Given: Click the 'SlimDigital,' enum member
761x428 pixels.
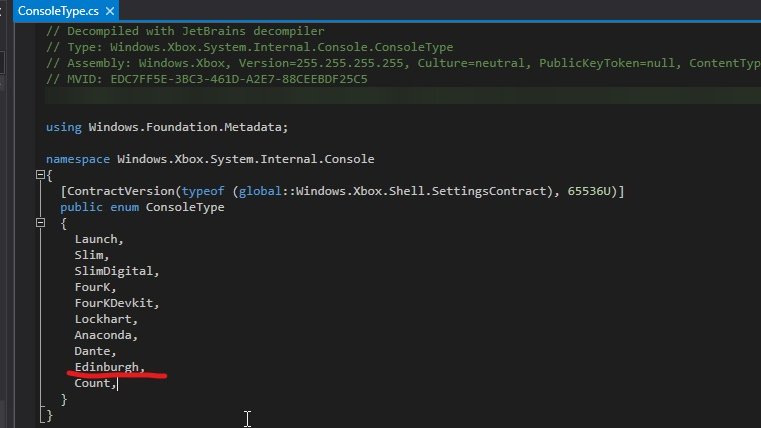Looking at the screenshot, I should (x=117, y=271).
